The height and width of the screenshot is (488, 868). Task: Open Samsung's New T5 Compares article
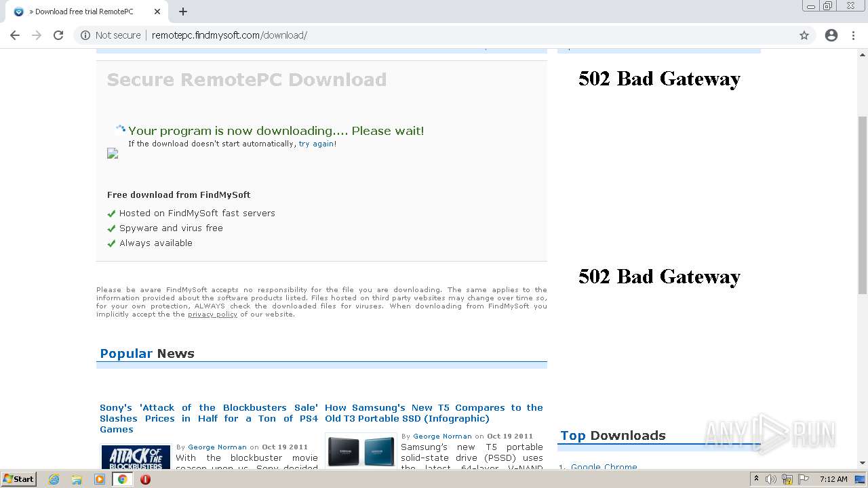[434, 413]
